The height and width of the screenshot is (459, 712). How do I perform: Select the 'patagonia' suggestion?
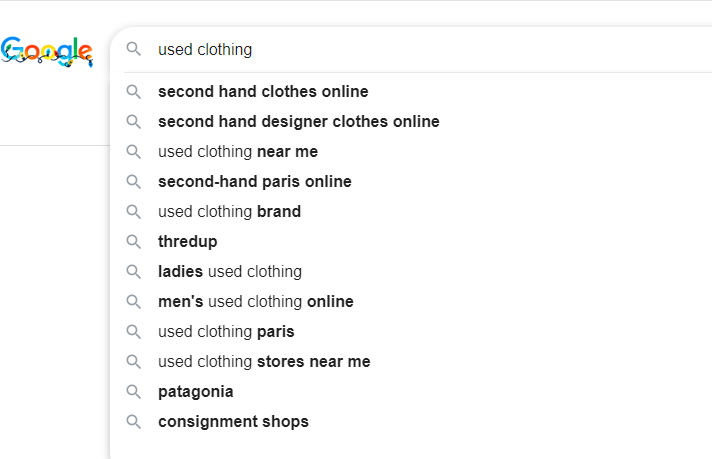[x=195, y=392]
